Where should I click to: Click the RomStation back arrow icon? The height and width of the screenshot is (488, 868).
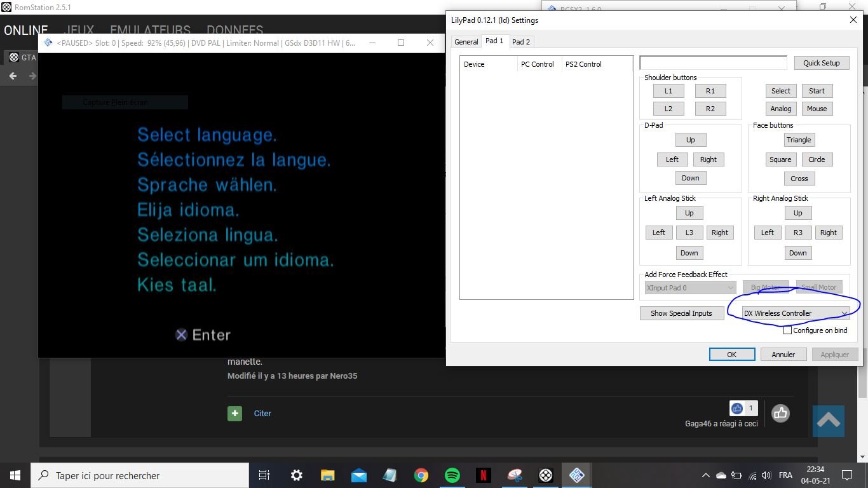pyautogui.click(x=13, y=76)
